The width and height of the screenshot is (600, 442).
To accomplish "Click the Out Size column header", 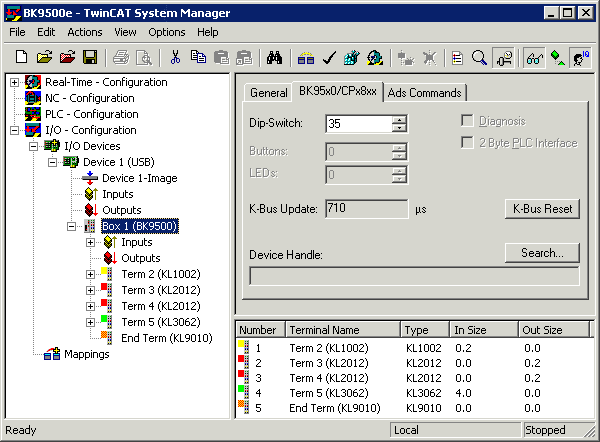I will tap(554, 330).
